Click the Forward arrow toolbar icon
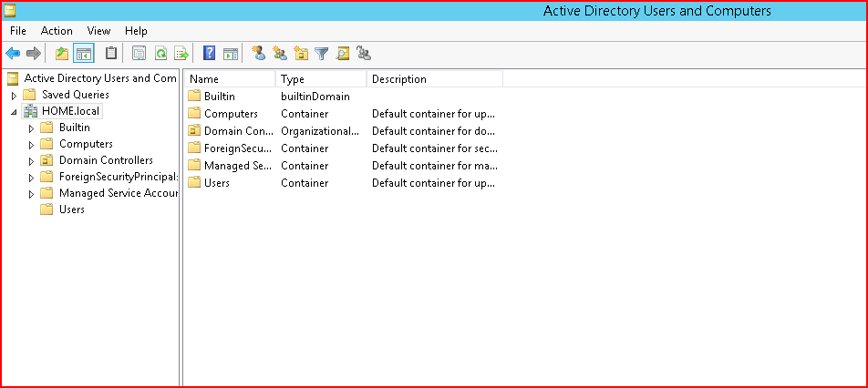 point(34,54)
